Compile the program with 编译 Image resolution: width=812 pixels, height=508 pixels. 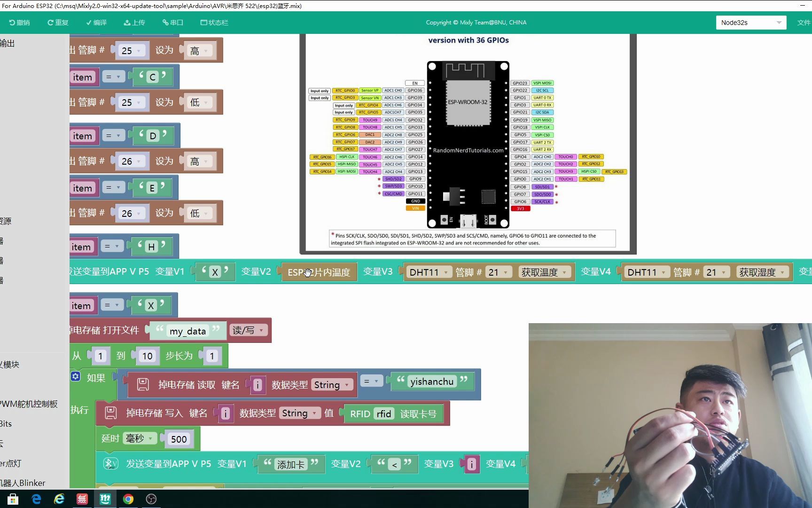pos(96,23)
